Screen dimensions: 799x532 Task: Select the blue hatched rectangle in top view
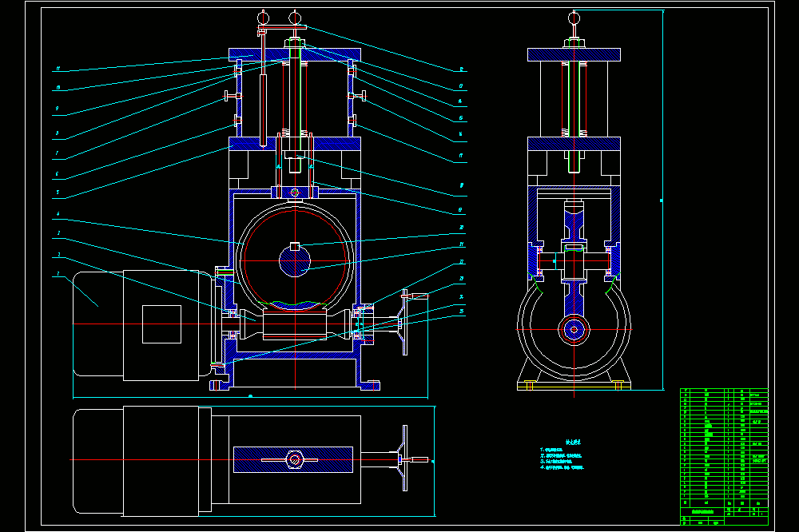pyautogui.click(x=293, y=459)
